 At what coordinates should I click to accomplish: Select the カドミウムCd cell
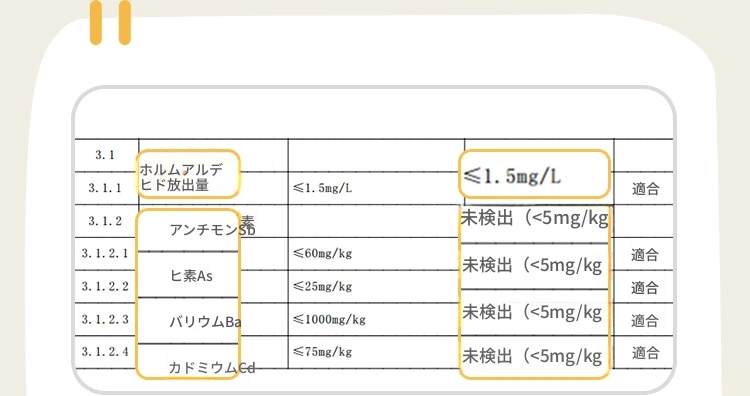188,361
